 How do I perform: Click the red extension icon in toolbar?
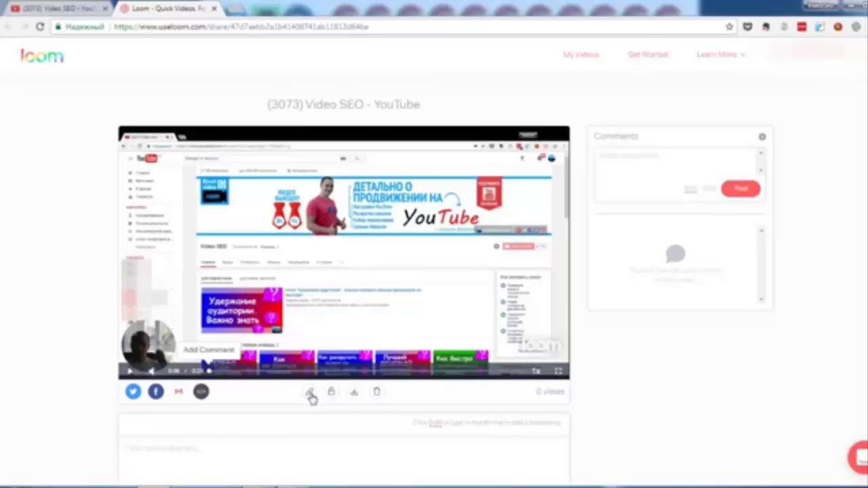[x=802, y=26]
